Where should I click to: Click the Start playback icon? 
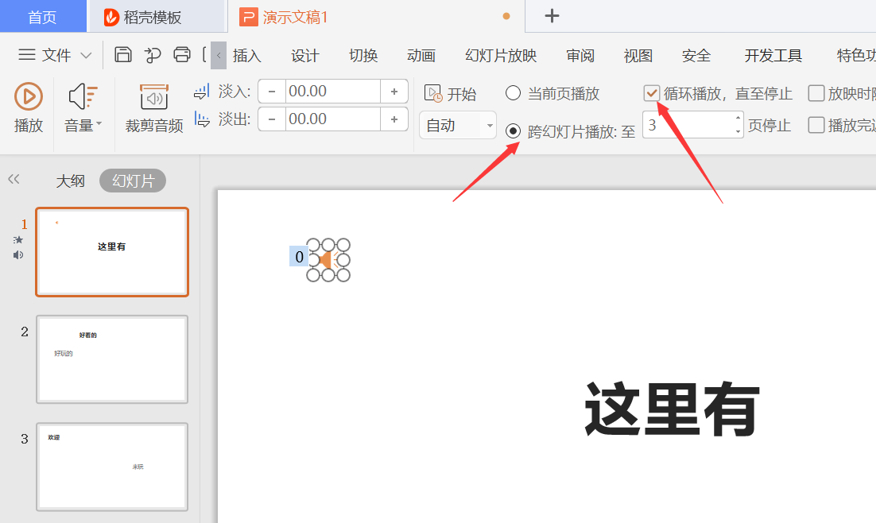point(433,93)
